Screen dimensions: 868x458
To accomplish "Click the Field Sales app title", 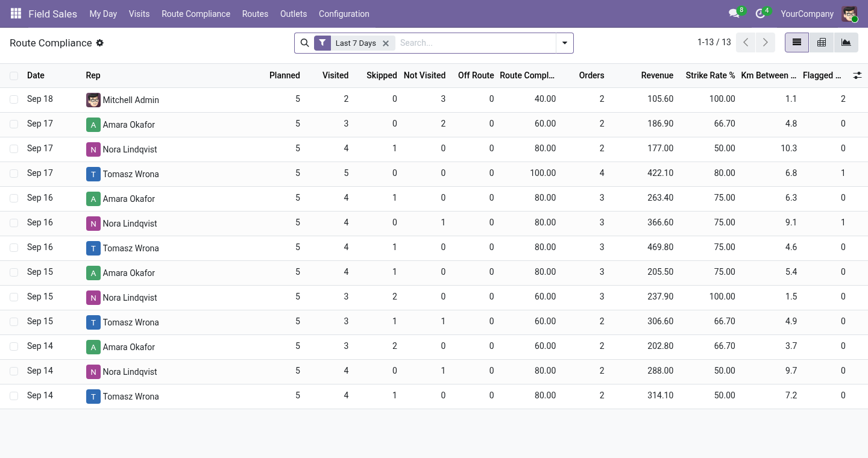I will pos(52,13).
